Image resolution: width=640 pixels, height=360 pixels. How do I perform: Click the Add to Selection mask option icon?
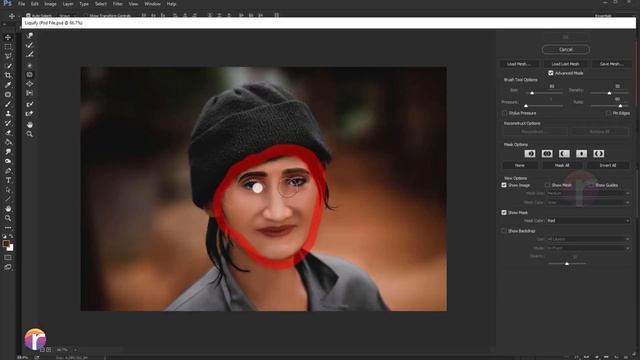click(x=547, y=153)
